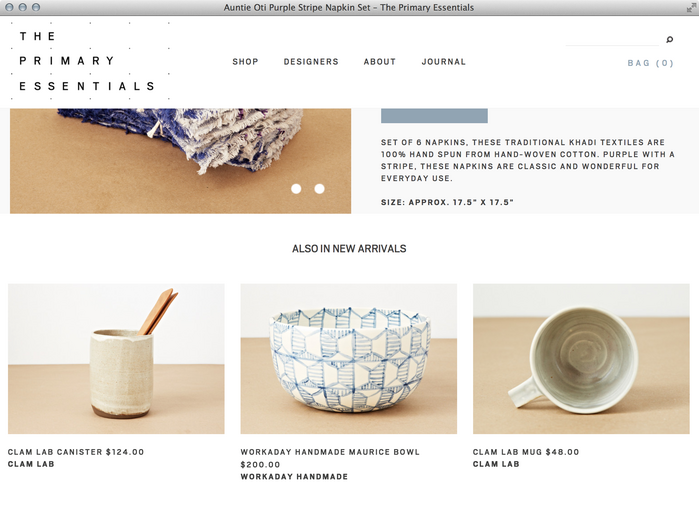The height and width of the screenshot is (518, 699).
Task: Click the napkin set main product photo
Action: (x=181, y=161)
